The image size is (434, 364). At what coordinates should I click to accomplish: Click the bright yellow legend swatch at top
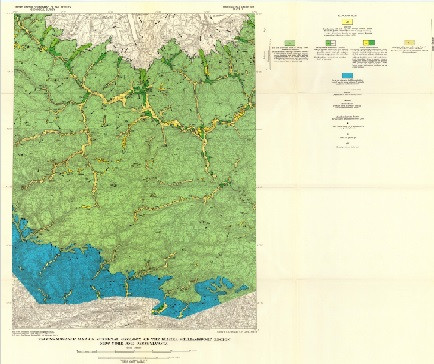tap(347, 22)
